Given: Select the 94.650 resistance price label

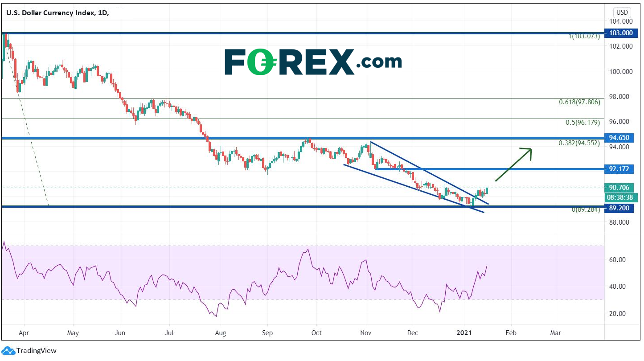Looking at the screenshot, I should pyautogui.click(x=619, y=138).
